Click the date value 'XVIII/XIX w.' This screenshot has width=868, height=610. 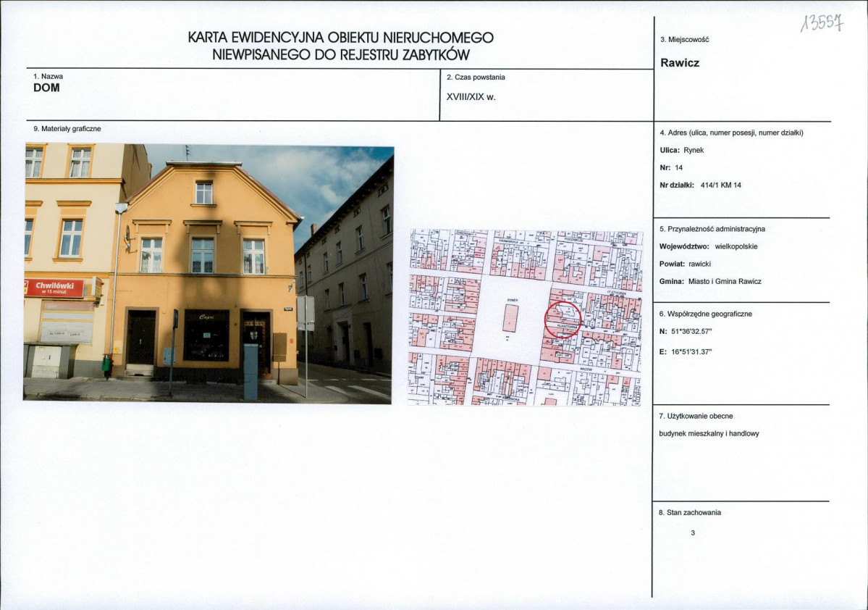pos(471,96)
